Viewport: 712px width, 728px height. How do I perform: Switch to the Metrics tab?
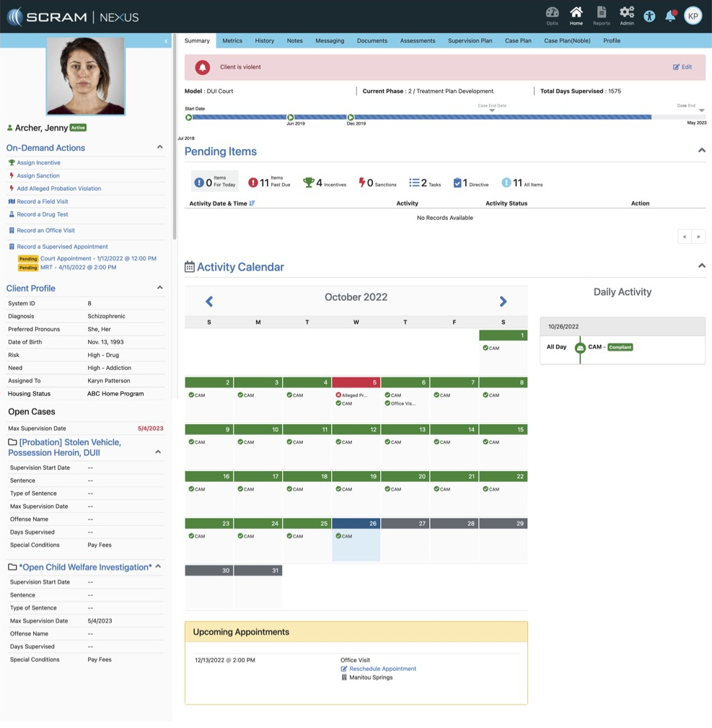pos(232,41)
